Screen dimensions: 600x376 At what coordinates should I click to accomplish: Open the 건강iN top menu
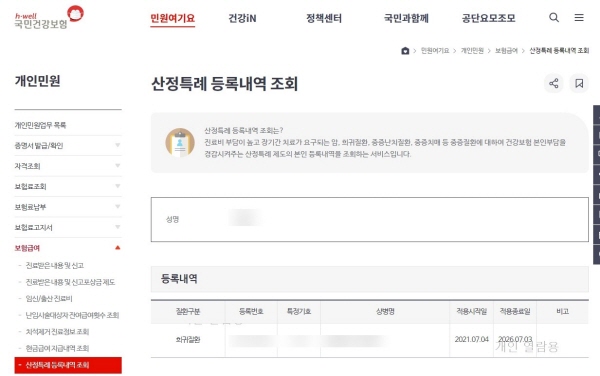[242, 18]
